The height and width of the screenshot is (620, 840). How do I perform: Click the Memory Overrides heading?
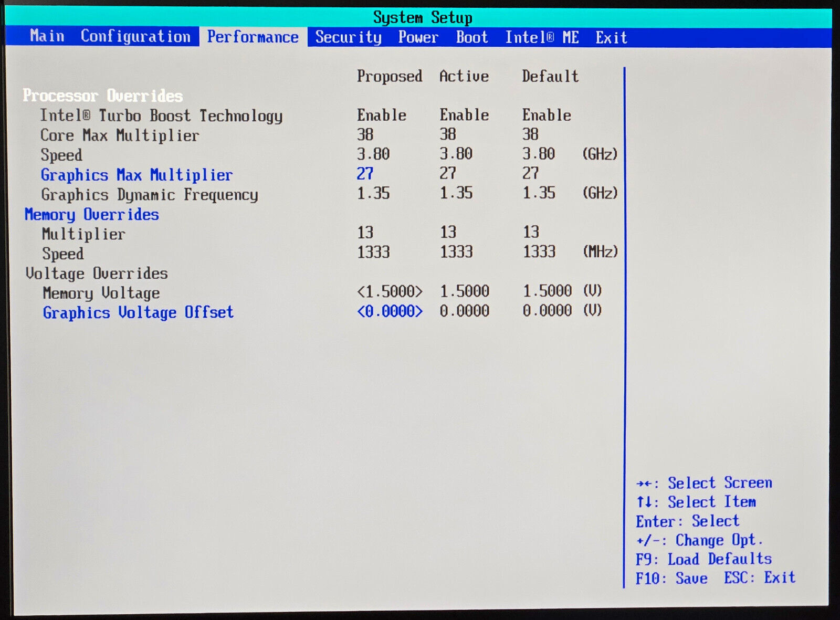pos(92,215)
